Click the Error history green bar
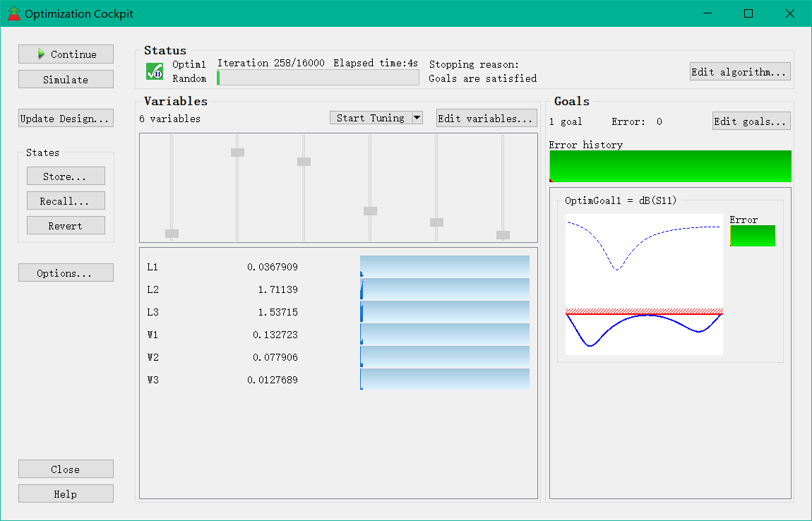Image resolution: width=812 pixels, height=521 pixels. coord(670,166)
